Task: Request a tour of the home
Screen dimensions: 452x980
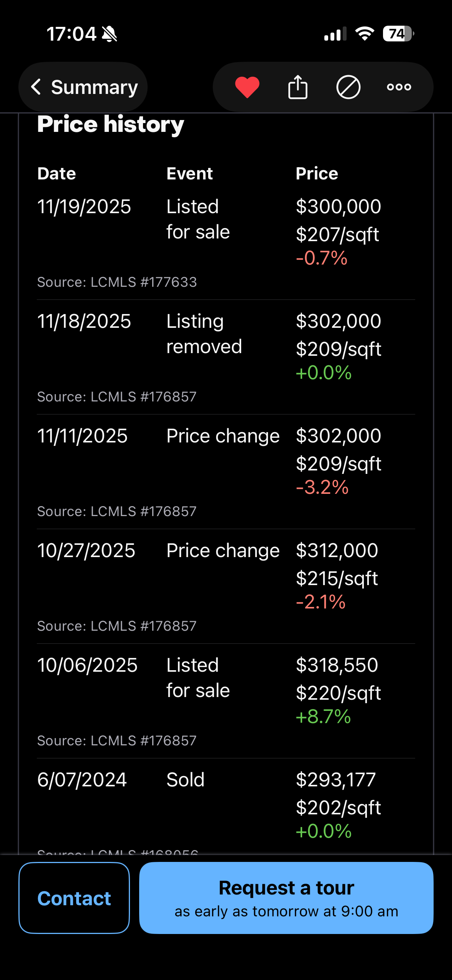Action: point(286,898)
